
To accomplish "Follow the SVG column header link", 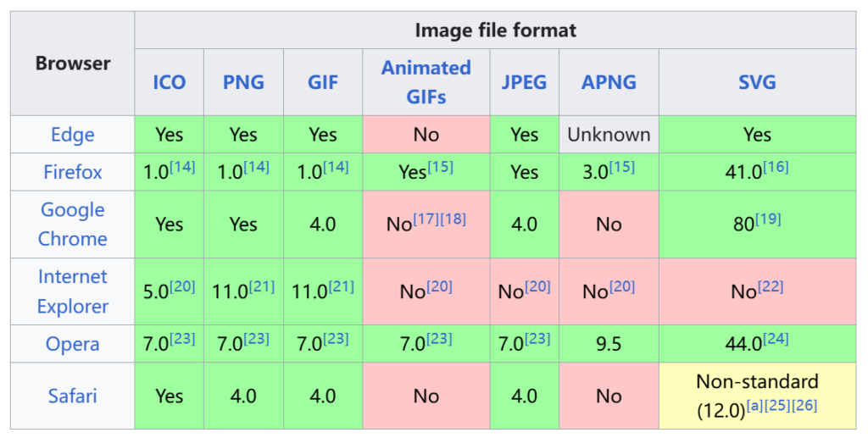I will (757, 82).
